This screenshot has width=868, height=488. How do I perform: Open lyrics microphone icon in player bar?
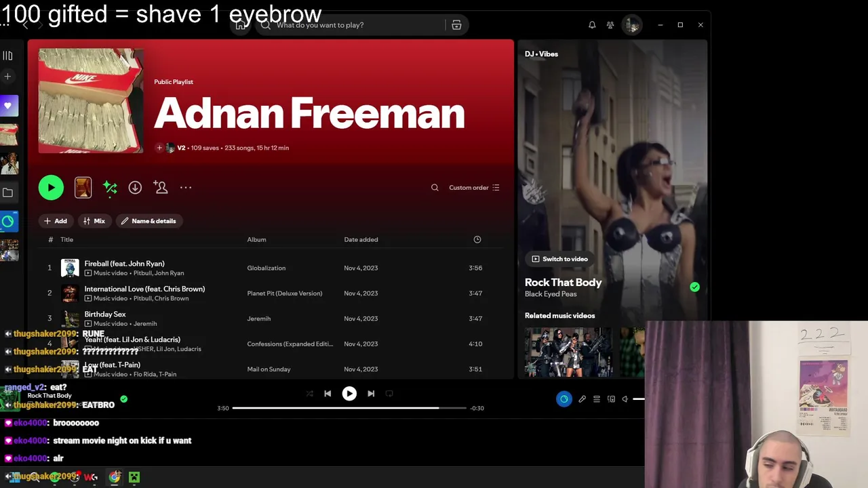coord(582,399)
